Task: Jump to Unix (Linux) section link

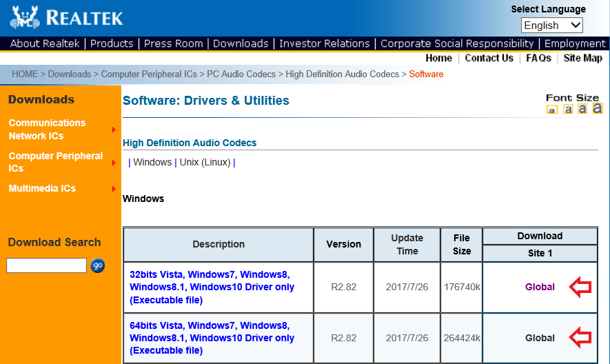Action: pyautogui.click(x=205, y=162)
